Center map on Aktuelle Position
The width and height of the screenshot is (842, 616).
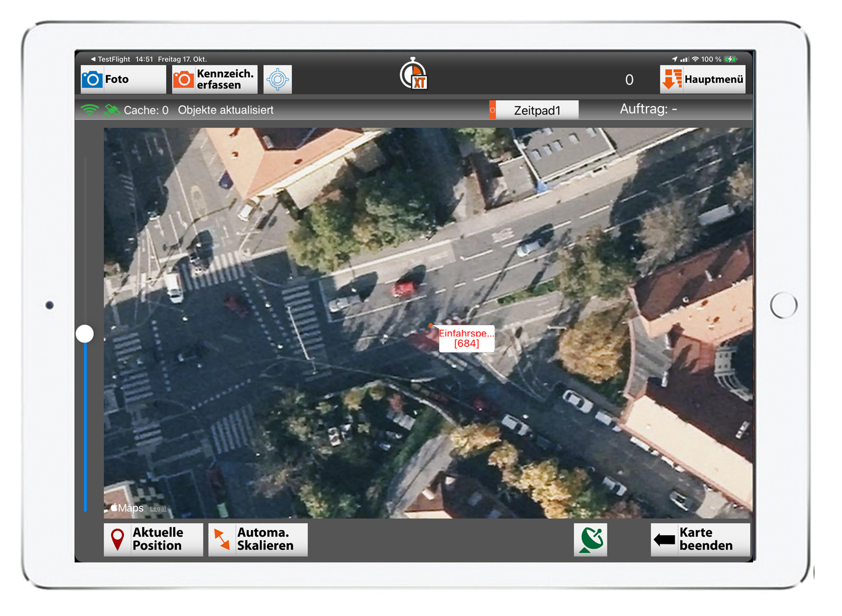pyautogui.click(x=153, y=539)
